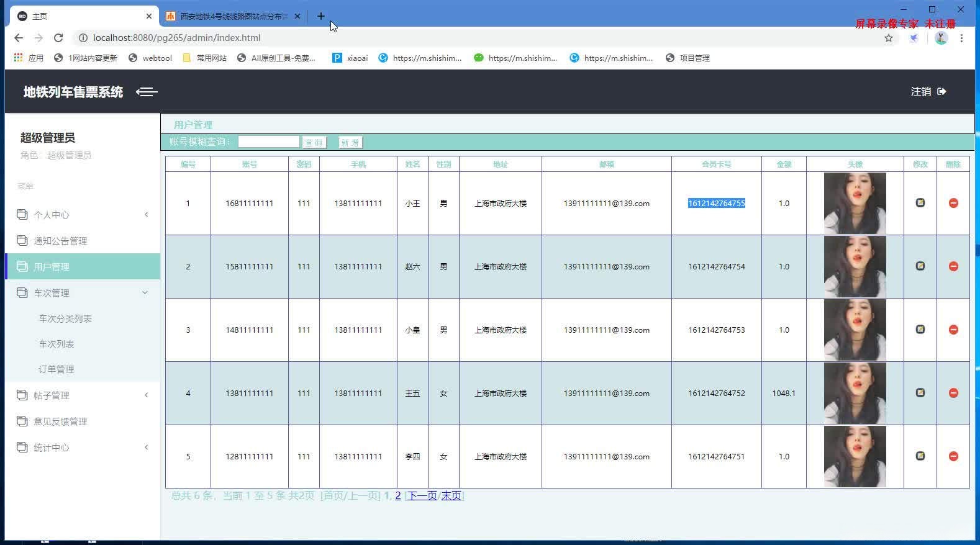Viewport: 980px width, 545px height.
Task: Delete user 小王 with the red icon
Action: 953,203
